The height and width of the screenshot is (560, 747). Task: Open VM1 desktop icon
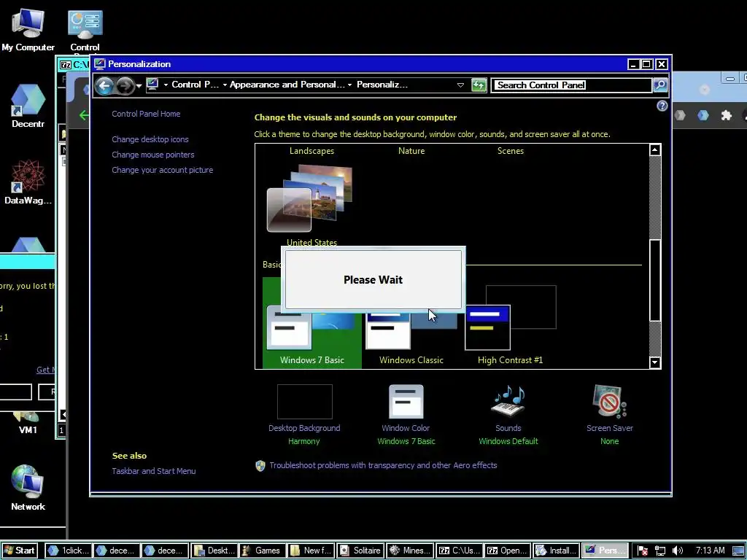pyautogui.click(x=28, y=424)
